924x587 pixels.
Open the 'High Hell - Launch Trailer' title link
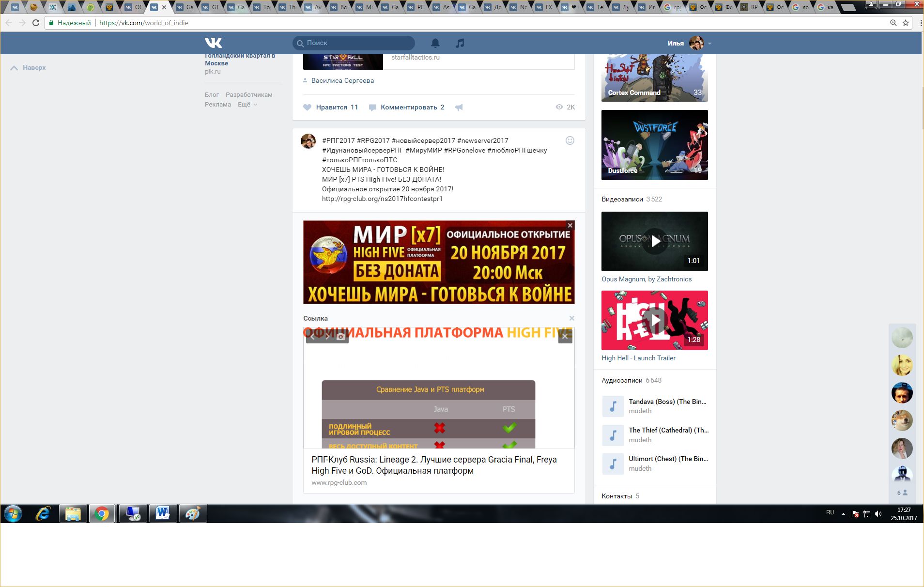point(638,358)
